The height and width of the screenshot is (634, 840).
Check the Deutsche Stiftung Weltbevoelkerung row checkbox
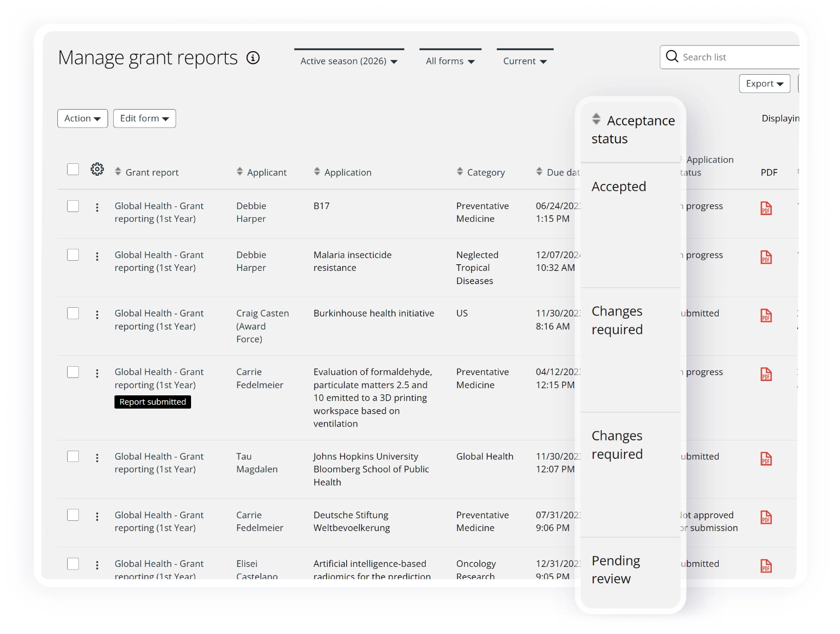[x=73, y=515]
